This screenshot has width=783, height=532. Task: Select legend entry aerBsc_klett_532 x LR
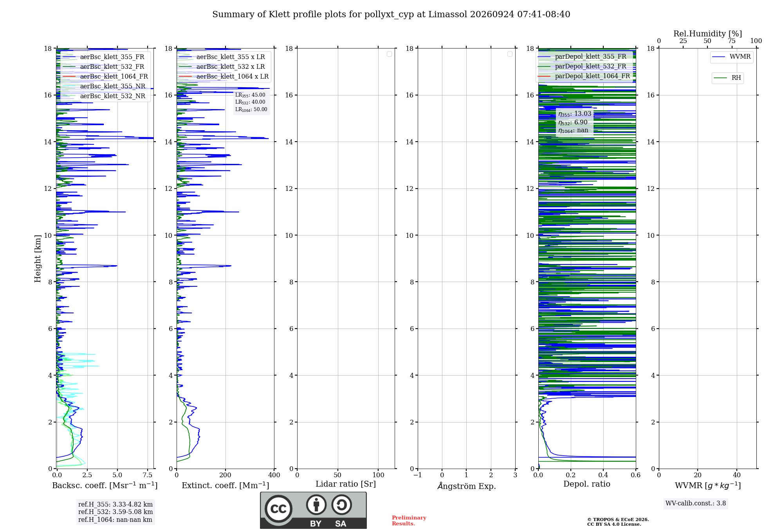[222, 67]
